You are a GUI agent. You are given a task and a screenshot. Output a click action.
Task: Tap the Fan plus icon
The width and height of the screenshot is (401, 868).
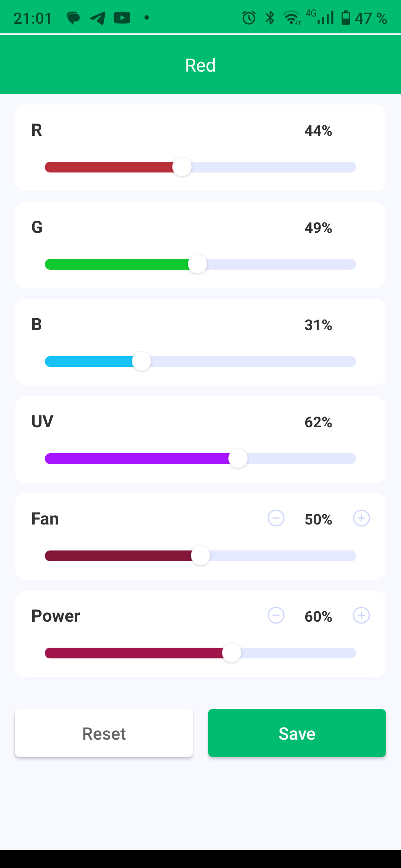pyautogui.click(x=361, y=518)
